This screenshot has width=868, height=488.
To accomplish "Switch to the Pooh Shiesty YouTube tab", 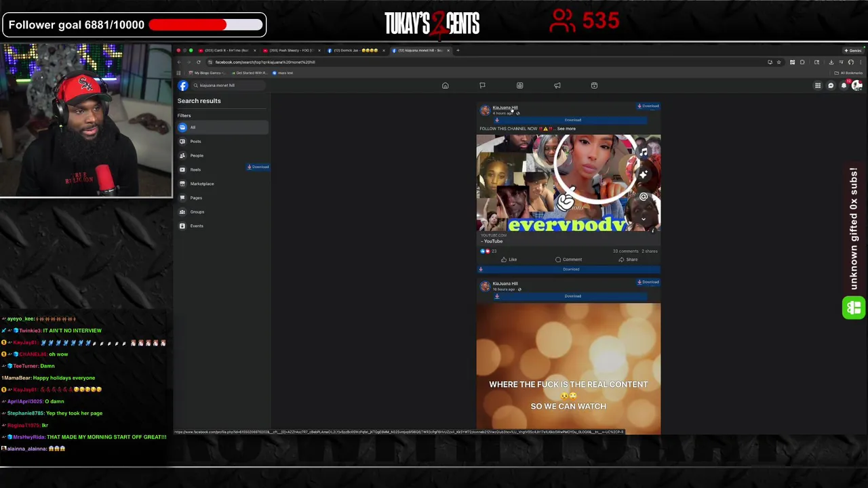I will point(290,50).
